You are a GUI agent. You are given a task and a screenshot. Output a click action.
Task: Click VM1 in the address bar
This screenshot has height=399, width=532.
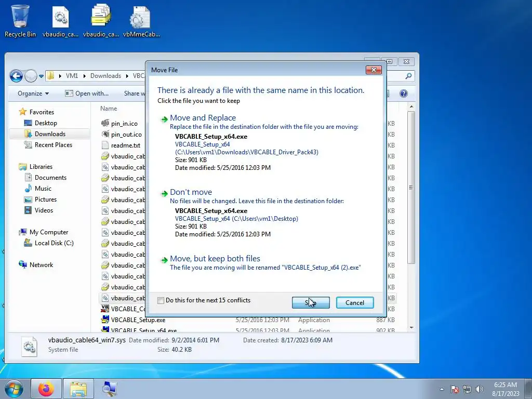72,76
